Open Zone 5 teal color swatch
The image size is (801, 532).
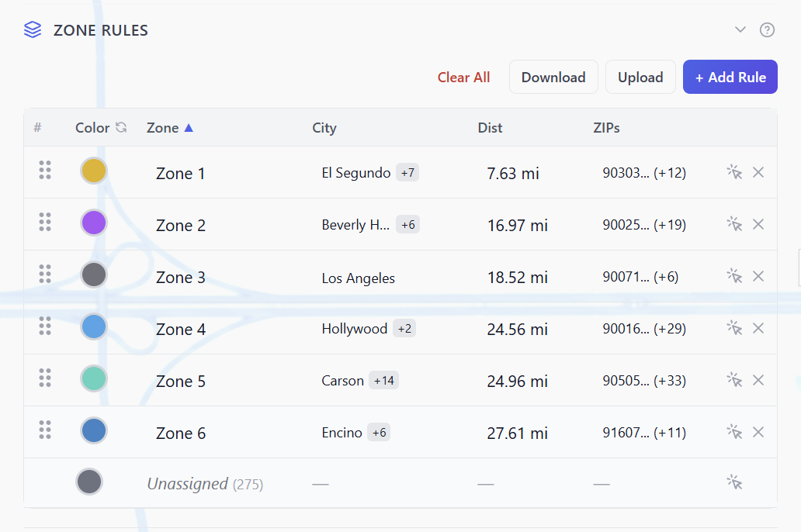point(93,378)
